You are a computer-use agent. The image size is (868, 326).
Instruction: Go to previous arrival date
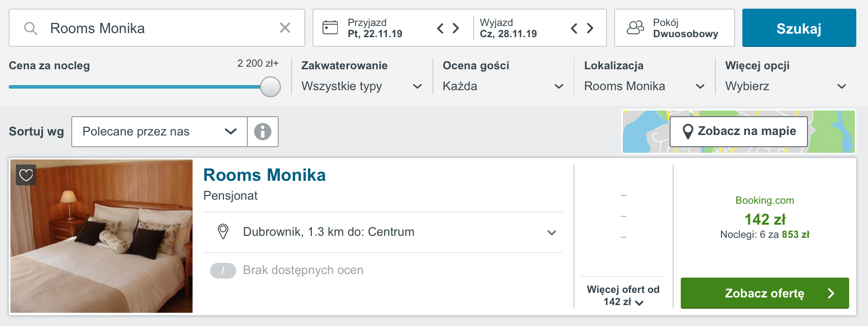click(441, 28)
